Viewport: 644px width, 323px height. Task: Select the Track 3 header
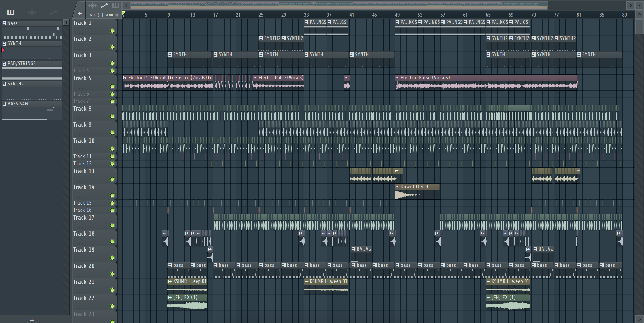coord(95,59)
